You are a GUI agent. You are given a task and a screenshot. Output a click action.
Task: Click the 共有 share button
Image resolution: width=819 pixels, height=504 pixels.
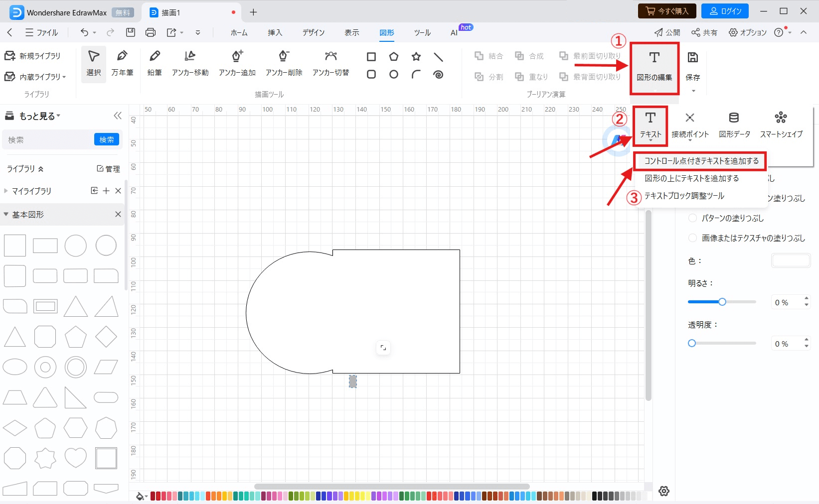pos(704,32)
